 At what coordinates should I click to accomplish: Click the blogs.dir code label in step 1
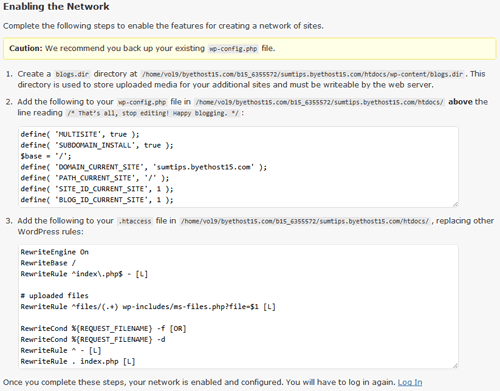[72, 74]
